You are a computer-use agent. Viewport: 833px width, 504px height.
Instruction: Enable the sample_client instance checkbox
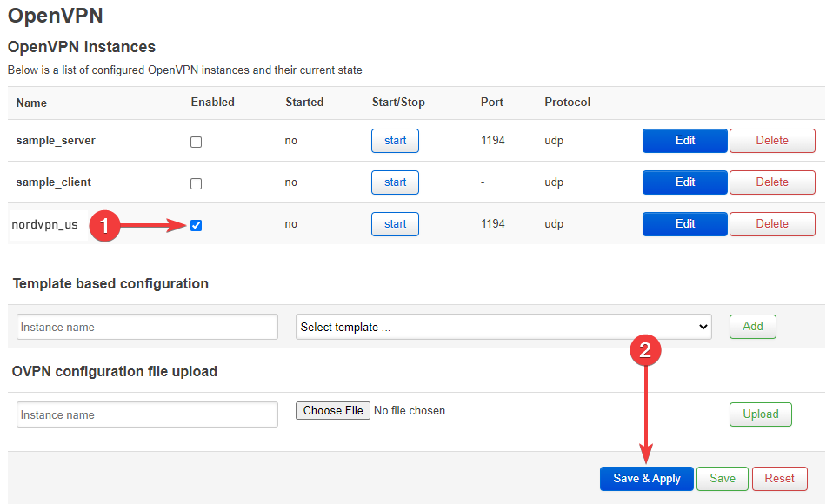pos(196,183)
